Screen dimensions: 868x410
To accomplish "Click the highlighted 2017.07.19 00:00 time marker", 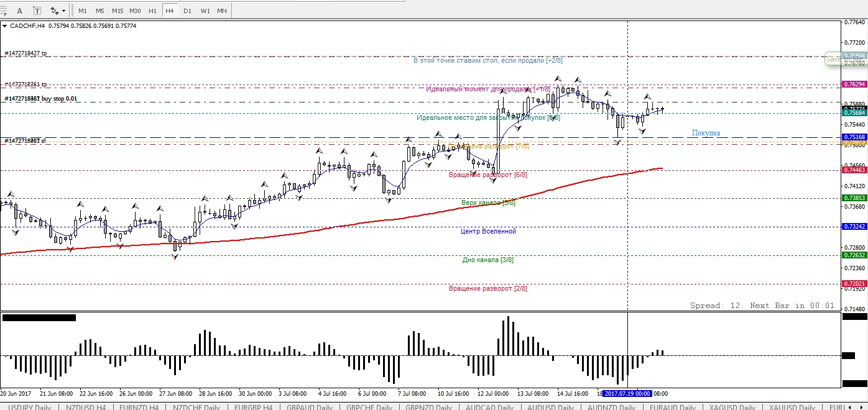I will [627, 393].
